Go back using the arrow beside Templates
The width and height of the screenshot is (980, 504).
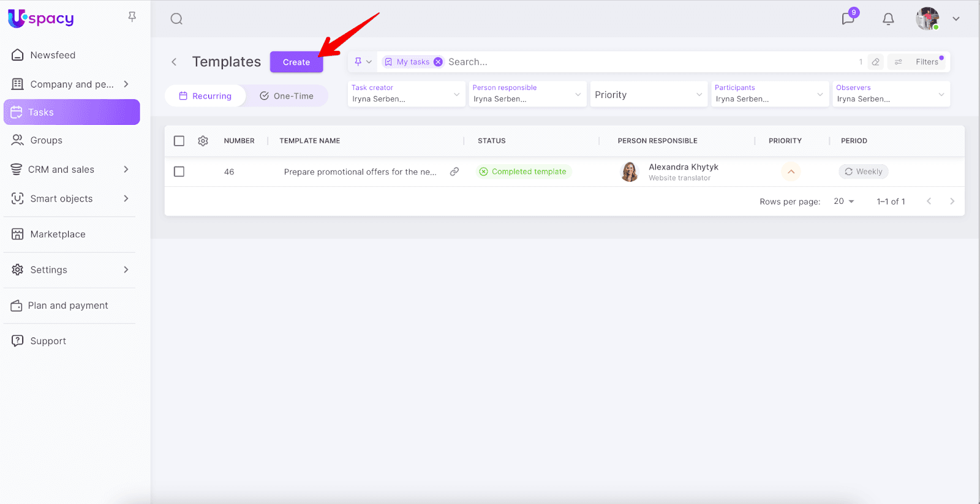(174, 62)
